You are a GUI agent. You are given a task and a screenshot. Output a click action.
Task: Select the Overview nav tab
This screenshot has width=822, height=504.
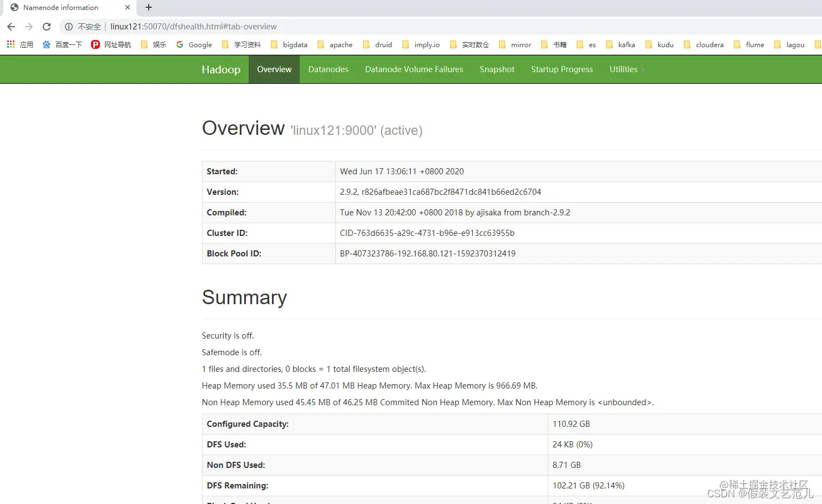pyautogui.click(x=274, y=69)
